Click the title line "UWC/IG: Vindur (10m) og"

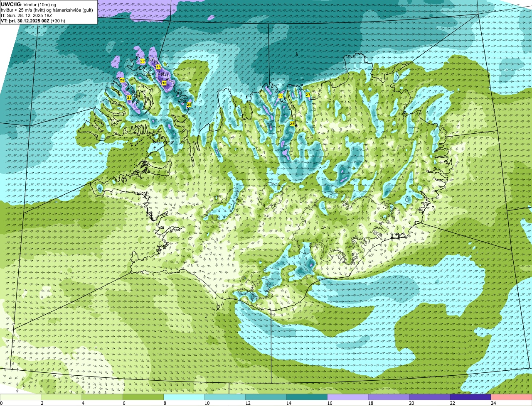click(28, 5)
